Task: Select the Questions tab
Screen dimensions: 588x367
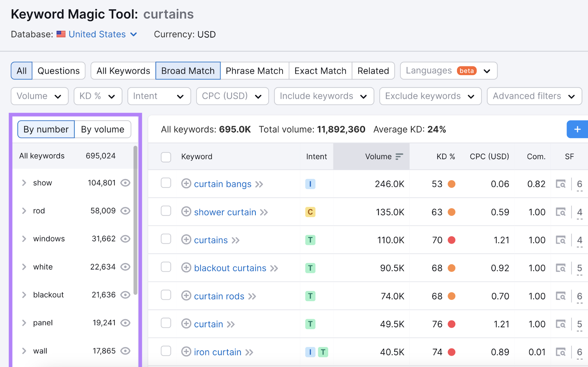Action: point(58,71)
